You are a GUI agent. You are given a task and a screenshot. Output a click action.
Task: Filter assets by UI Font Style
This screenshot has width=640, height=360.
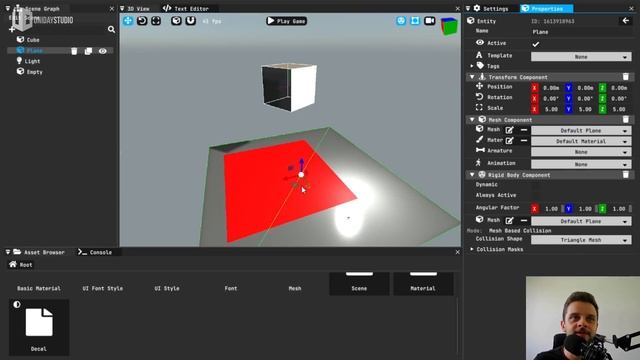102,288
